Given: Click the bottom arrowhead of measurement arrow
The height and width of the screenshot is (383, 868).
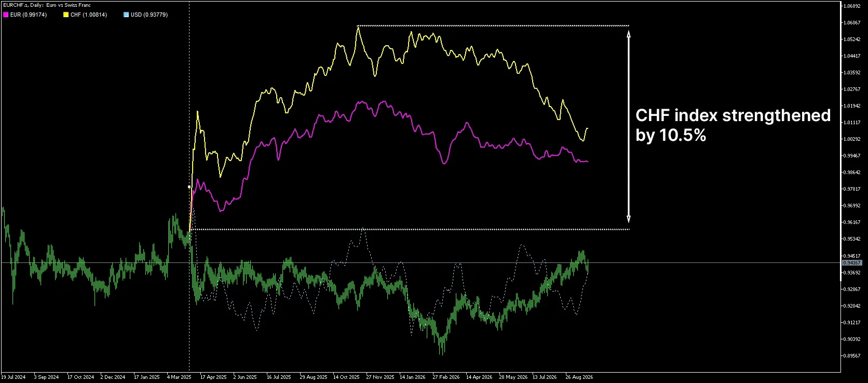Looking at the screenshot, I should (x=629, y=219).
